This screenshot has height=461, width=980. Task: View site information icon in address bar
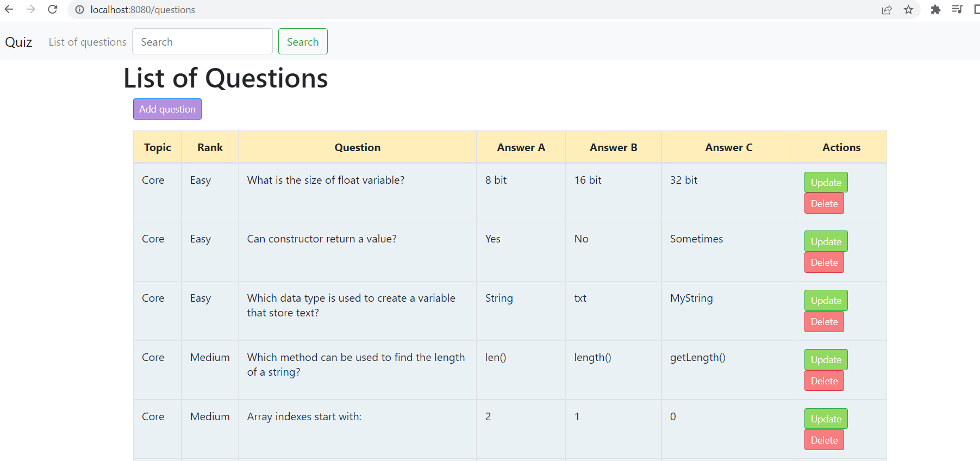pos(79,10)
